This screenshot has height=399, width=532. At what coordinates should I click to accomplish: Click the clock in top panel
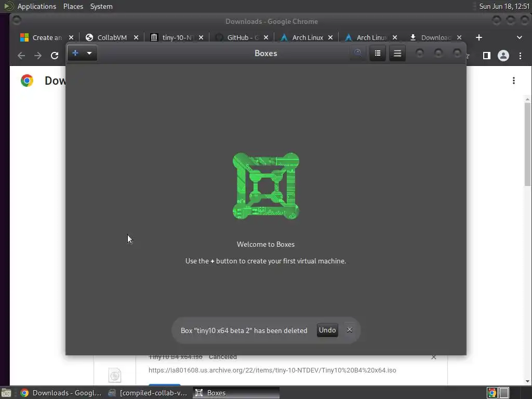[x=504, y=6]
